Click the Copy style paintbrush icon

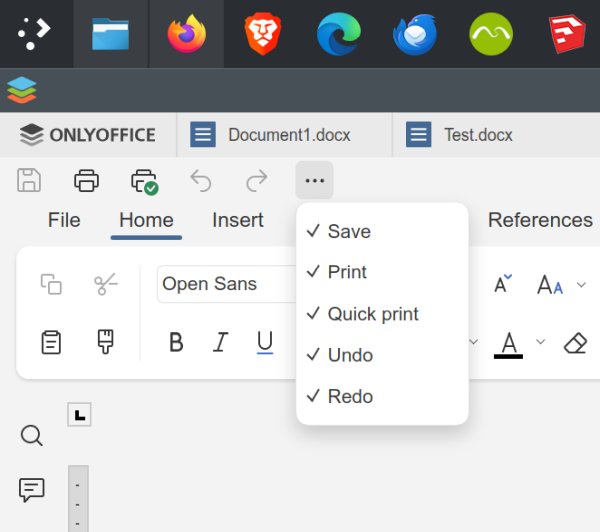point(106,341)
